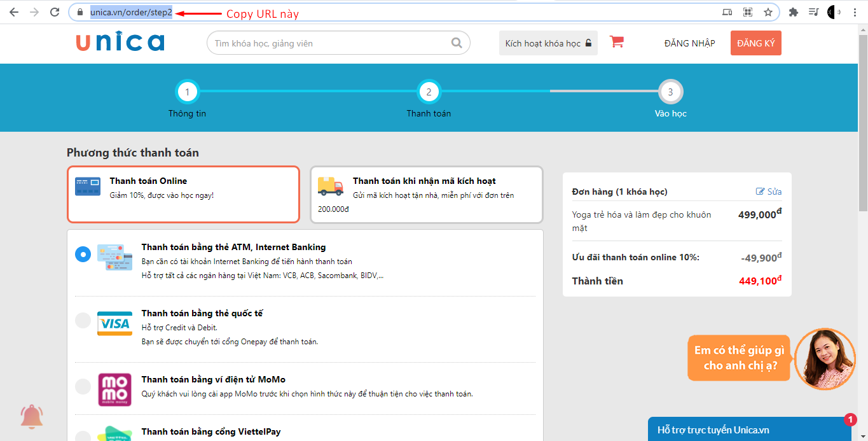Click the Phương thức thanh toán heading

pyautogui.click(x=133, y=153)
